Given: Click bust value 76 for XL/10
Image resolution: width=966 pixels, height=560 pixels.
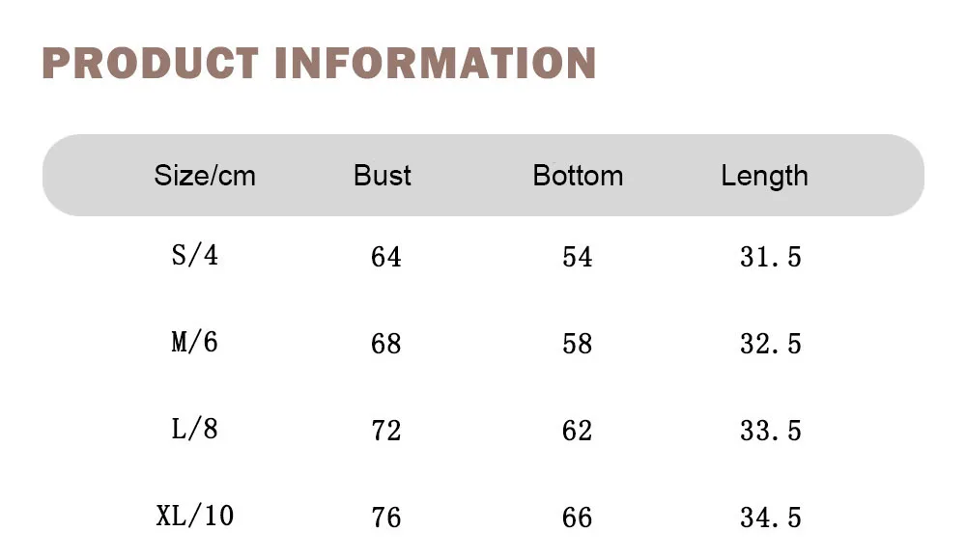Looking at the screenshot, I should tap(385, 518).
